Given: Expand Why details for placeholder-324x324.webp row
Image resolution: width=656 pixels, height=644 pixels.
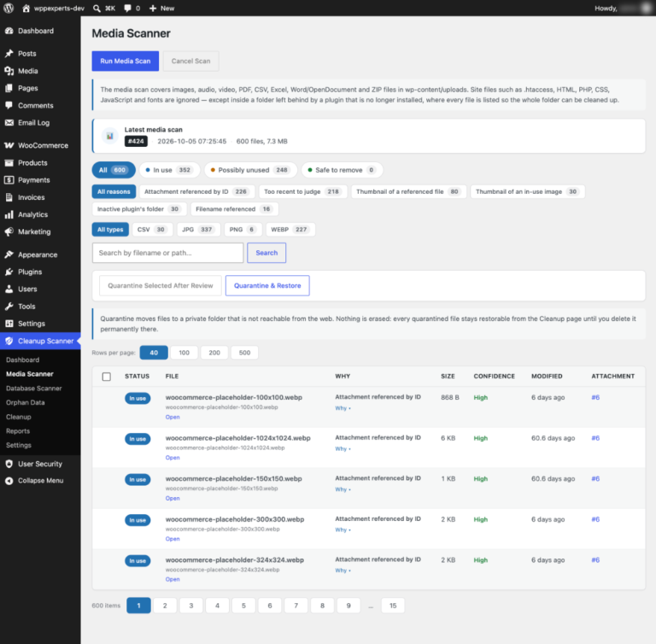Looking at the screenshot, I should coord(343,571).
